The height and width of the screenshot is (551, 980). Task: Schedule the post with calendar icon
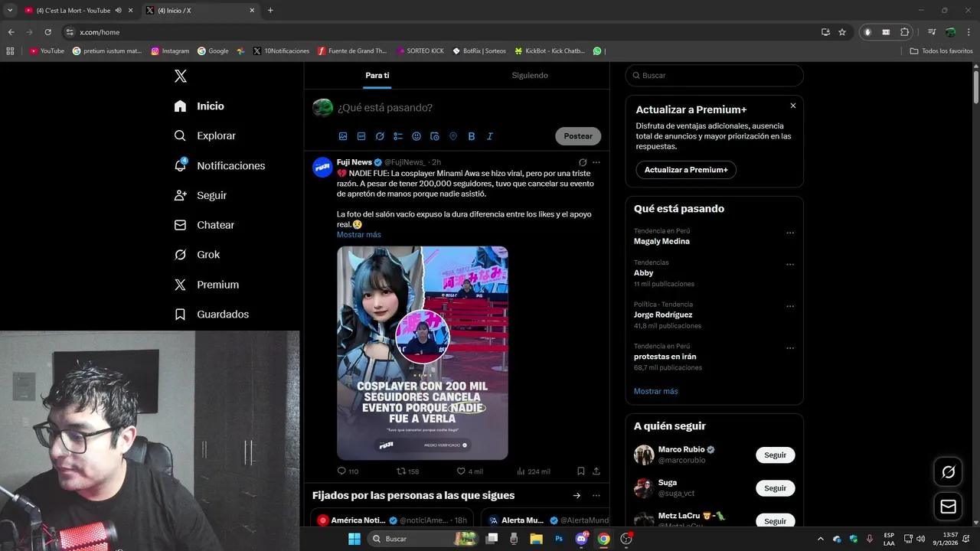click(x=435, y=136)
